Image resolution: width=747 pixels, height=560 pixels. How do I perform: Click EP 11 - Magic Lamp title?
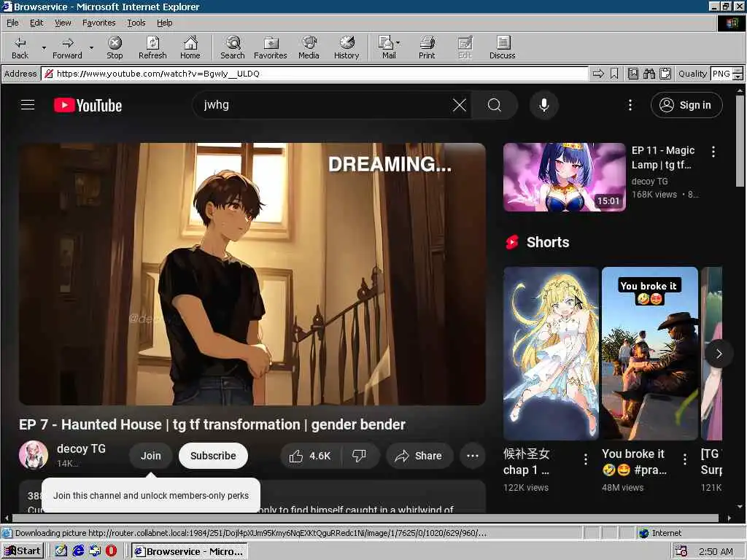click(x=662, y=157)
